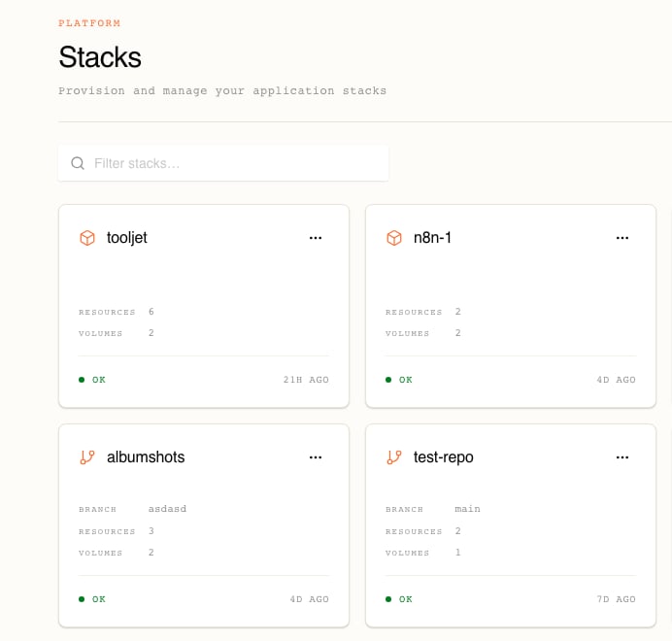The image size is (672, 641).
Task: Click the 21H AGO timestamp on tooljet
Action: coord(306,380)
